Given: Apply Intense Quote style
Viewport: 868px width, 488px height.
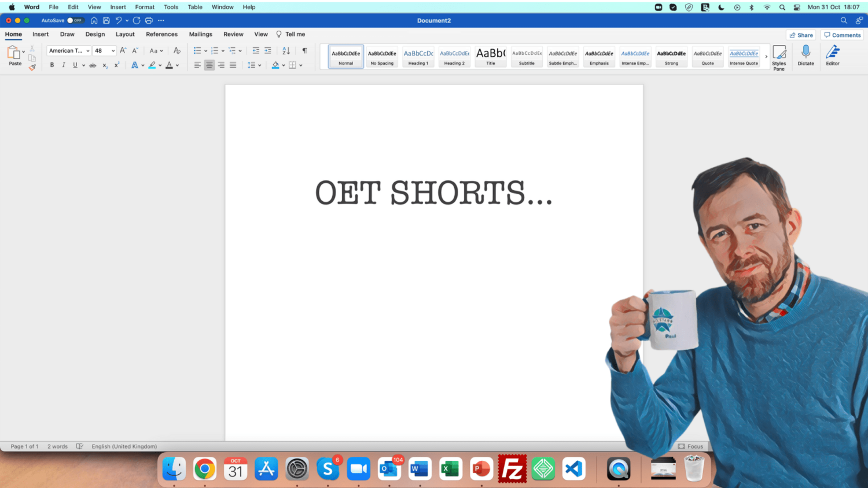Looking at the screenshot, I should coord(744,57).
